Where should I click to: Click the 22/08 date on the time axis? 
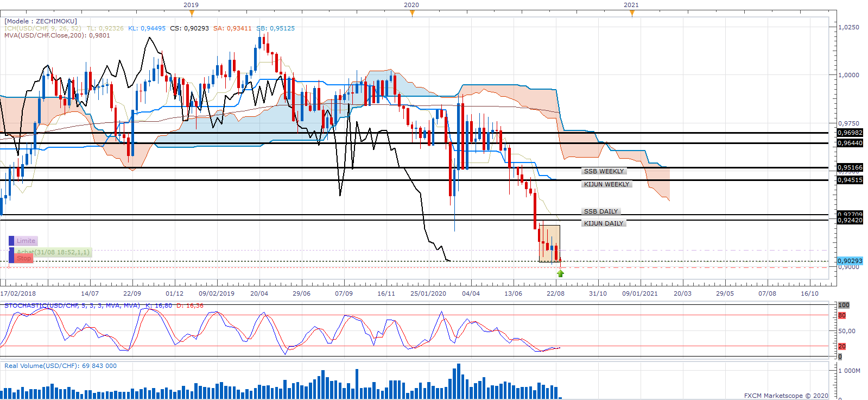point(555,293)
